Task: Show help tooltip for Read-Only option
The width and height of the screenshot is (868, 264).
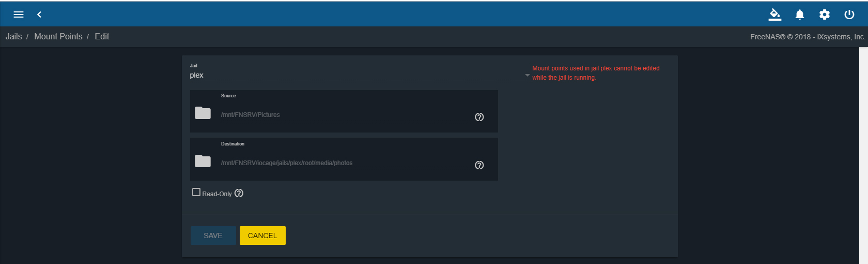Action: (239, 193)
